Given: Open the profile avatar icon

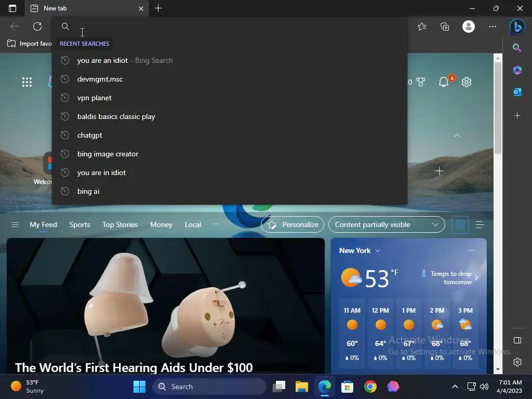Looking at the screenshot, I should point(469,26).
